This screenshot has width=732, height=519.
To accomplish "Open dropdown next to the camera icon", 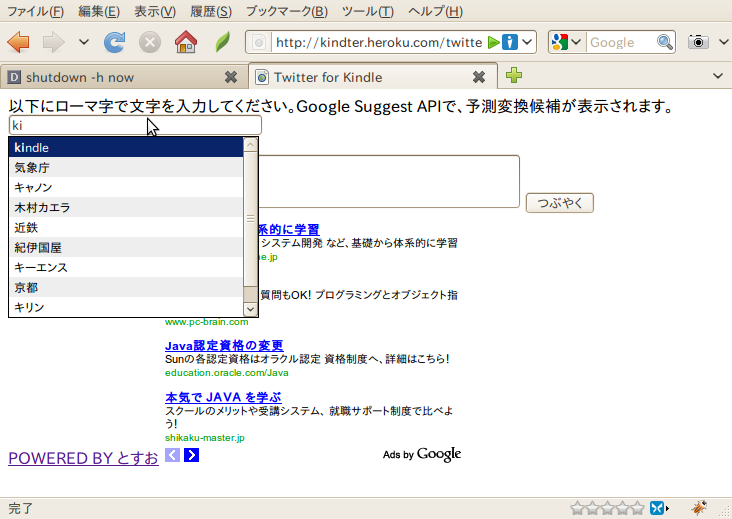I will pyautogui.click(x=724, y=42).
